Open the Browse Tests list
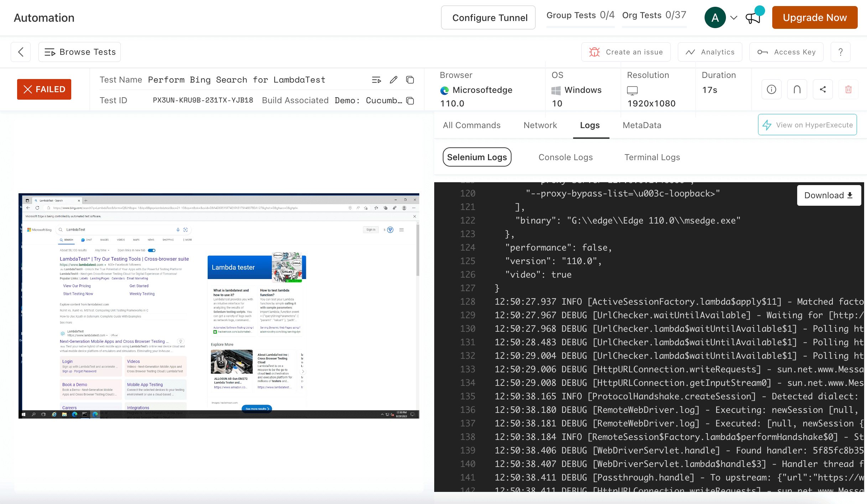This screenshot has width=867, height=504. [x=79, y=52]
